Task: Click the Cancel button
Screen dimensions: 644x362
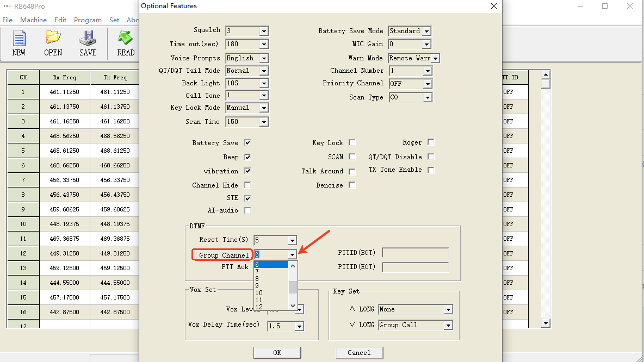Action: [359, 353]
